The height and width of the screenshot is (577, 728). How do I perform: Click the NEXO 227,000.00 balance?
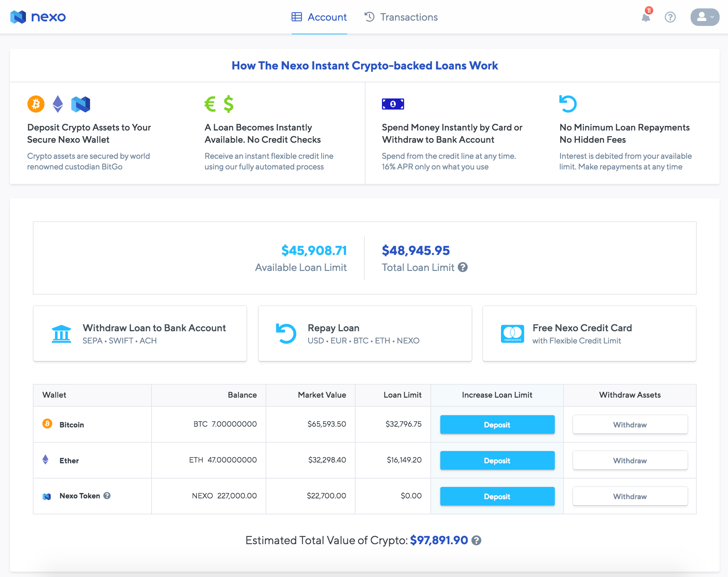pyautogui.click(x=224, y=496)
